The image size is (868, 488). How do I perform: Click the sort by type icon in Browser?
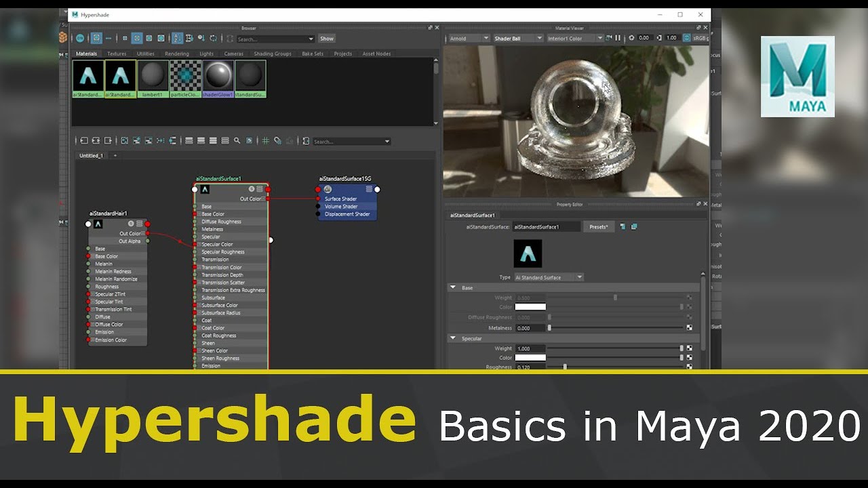189,39
